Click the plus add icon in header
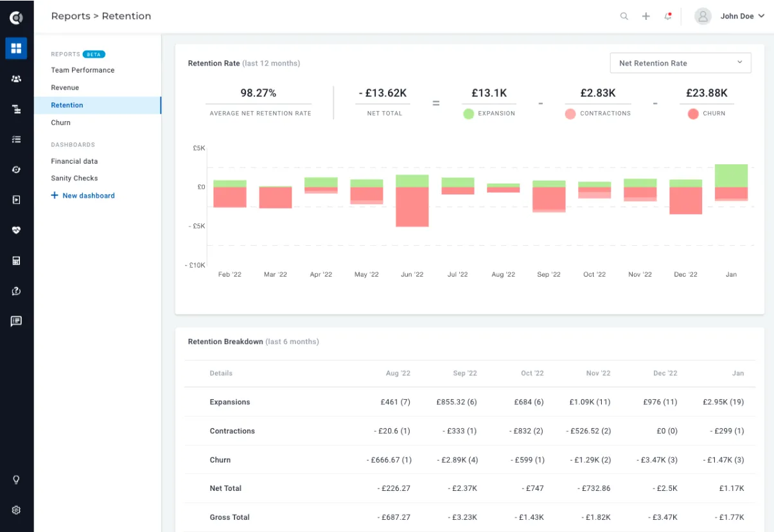The width and height of the screenshot is (774, 532). click(646, 16)
